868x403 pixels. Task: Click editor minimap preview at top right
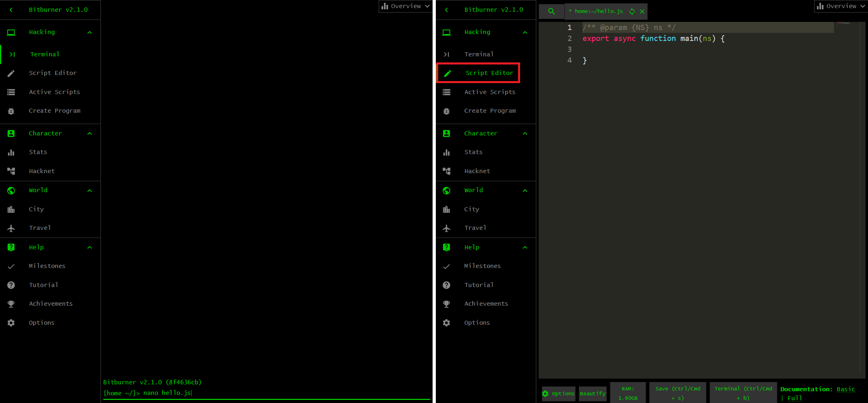(844, 23)
